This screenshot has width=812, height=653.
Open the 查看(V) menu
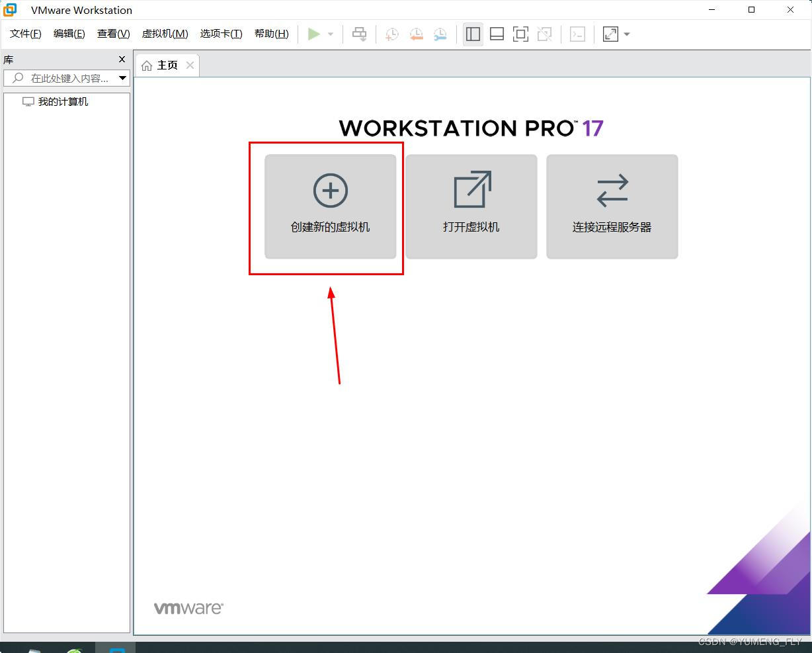click(114, 34)
